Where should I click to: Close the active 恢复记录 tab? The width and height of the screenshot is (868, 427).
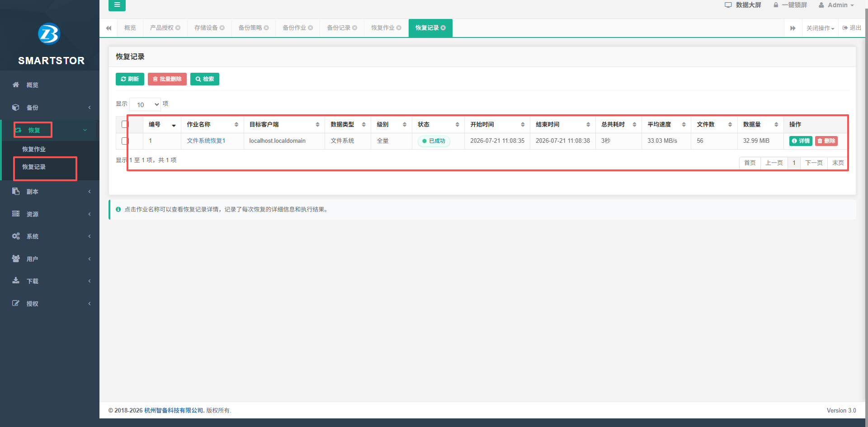(x=443, y=28)
